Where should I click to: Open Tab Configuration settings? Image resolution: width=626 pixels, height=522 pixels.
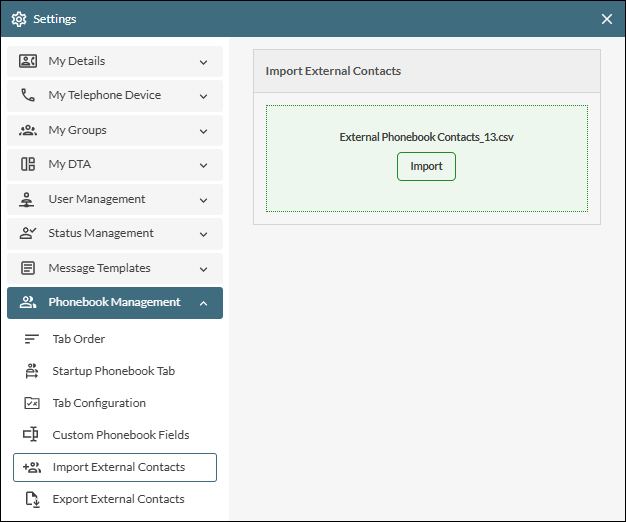tap(99, 403)
